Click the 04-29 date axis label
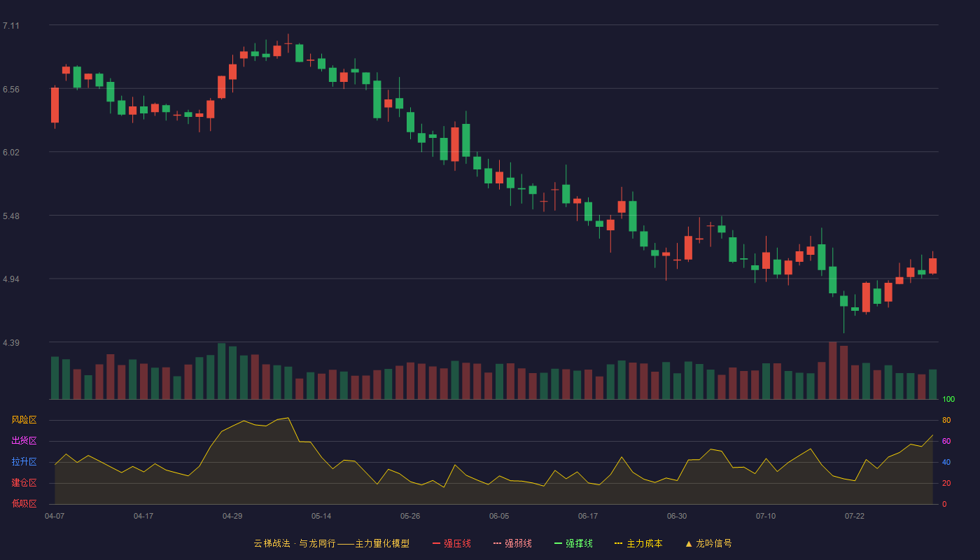 tap(232, 516)
